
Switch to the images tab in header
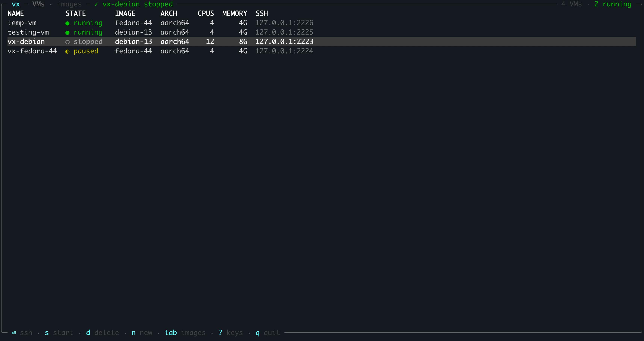click(70, 4)
